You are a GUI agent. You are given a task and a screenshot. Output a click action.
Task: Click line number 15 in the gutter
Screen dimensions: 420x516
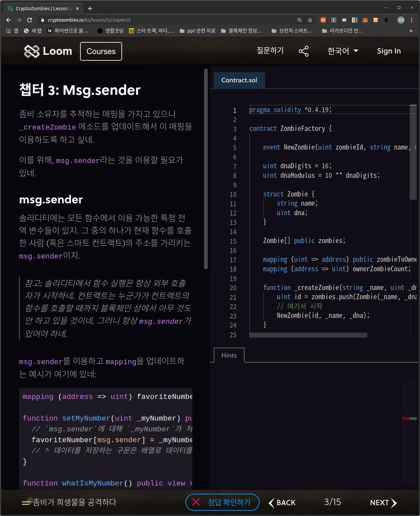point(233,241)
